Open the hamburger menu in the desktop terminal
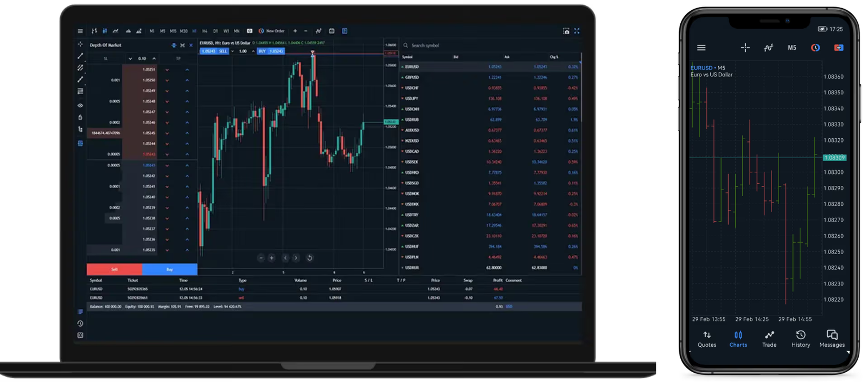This screenshot has height=382, width=868. [x=80, y=31]
